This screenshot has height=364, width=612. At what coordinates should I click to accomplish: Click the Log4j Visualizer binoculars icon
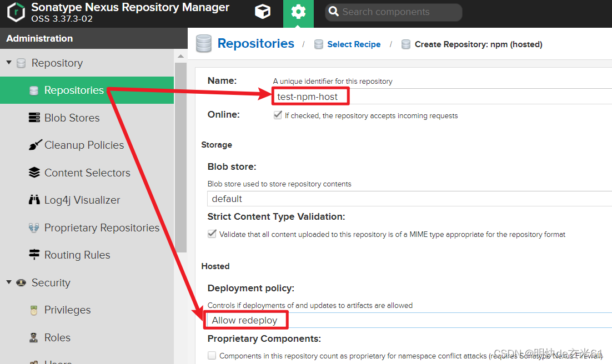pyautogui.click(x=34, y=200)
